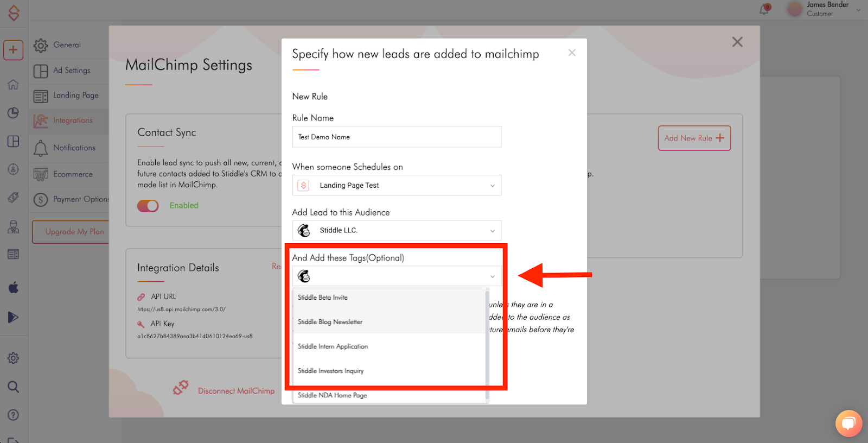Open the help question mark icon
This screenshot has width=868, height=443.
click(13, 415)
